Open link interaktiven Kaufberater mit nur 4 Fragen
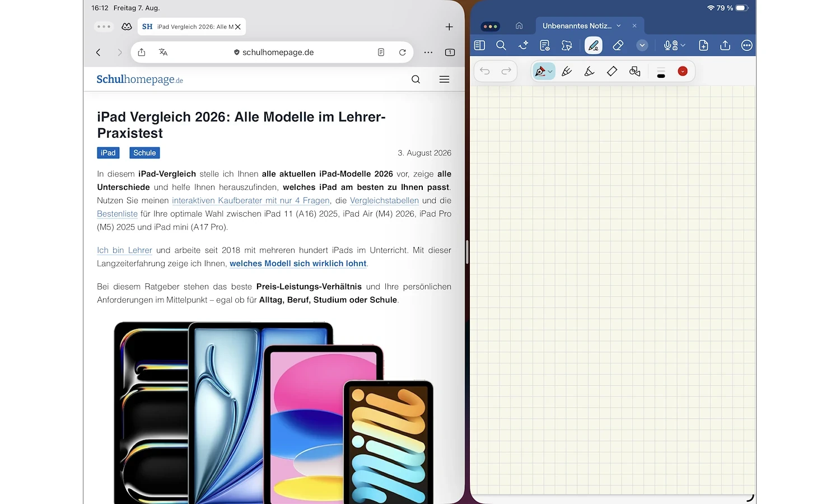840x504 pixels. coord(251,200)
